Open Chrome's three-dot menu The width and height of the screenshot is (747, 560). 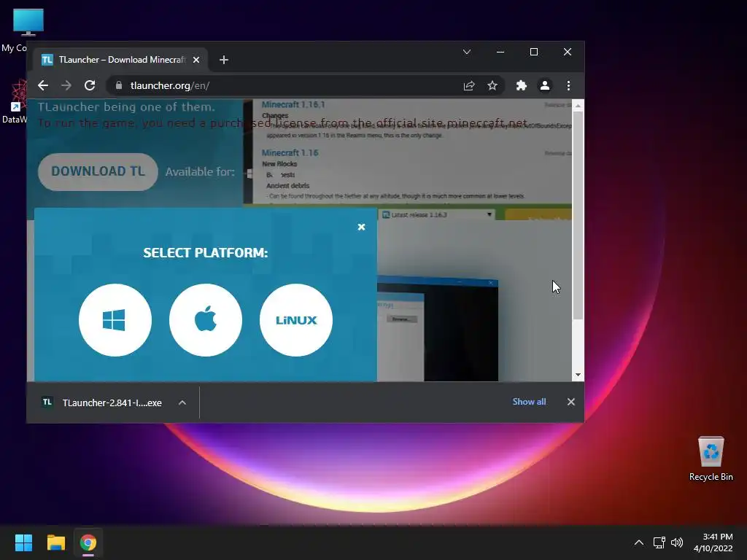point(568,86)
